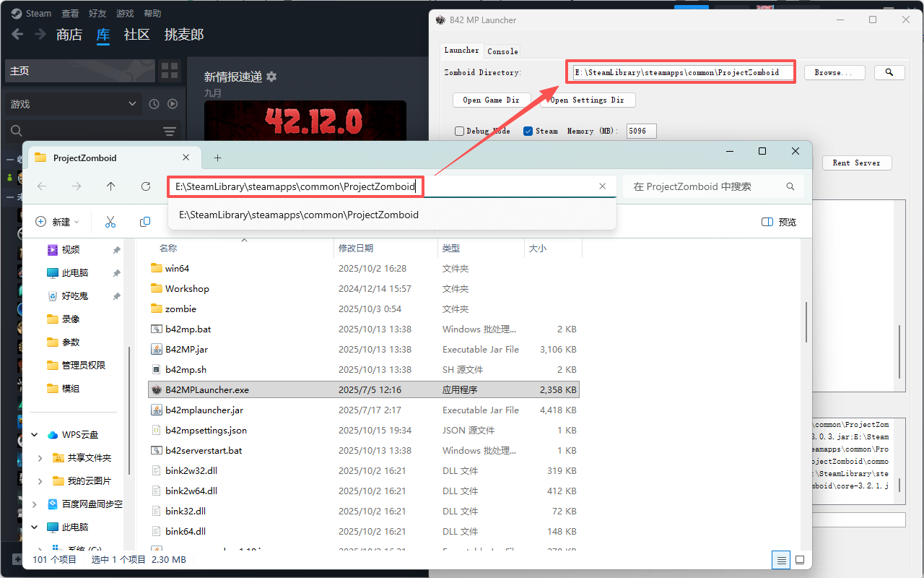
Task: Toggle the preview pane button (预览)
Action: [x=779, y=222]
